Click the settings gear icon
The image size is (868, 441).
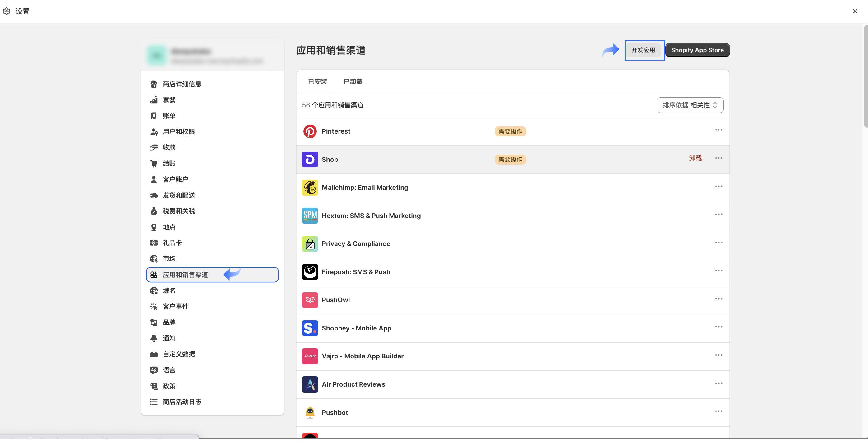(x=7, y=11)
